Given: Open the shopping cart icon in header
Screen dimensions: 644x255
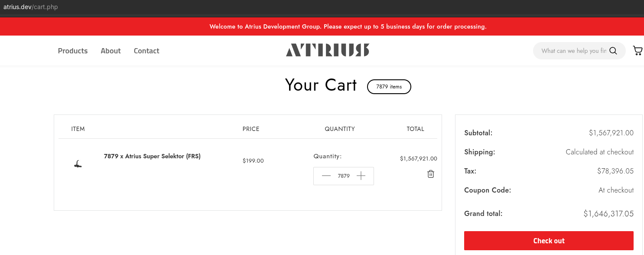Looking at the screenshot, I should (x=637, y=51).
